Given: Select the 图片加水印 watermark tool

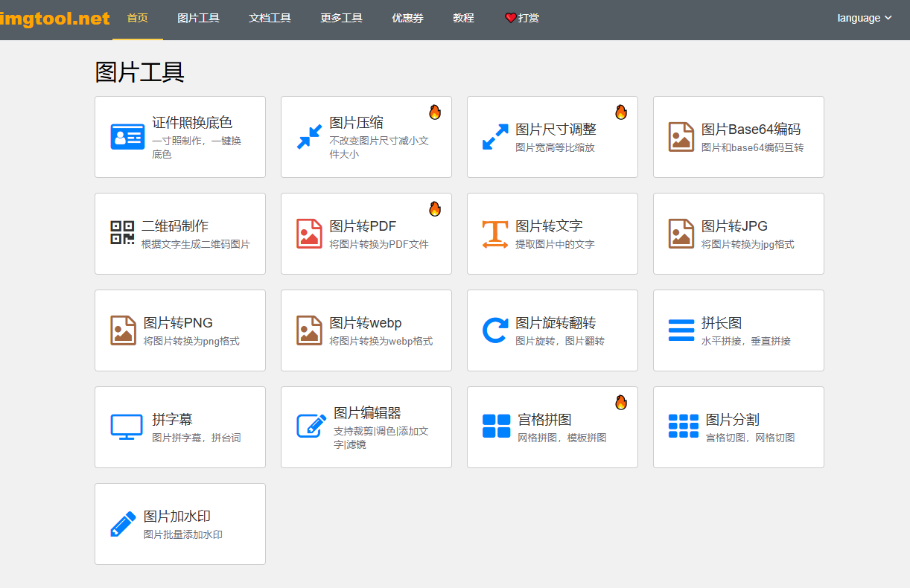Looking at the screenshot, I should (179, 524).
